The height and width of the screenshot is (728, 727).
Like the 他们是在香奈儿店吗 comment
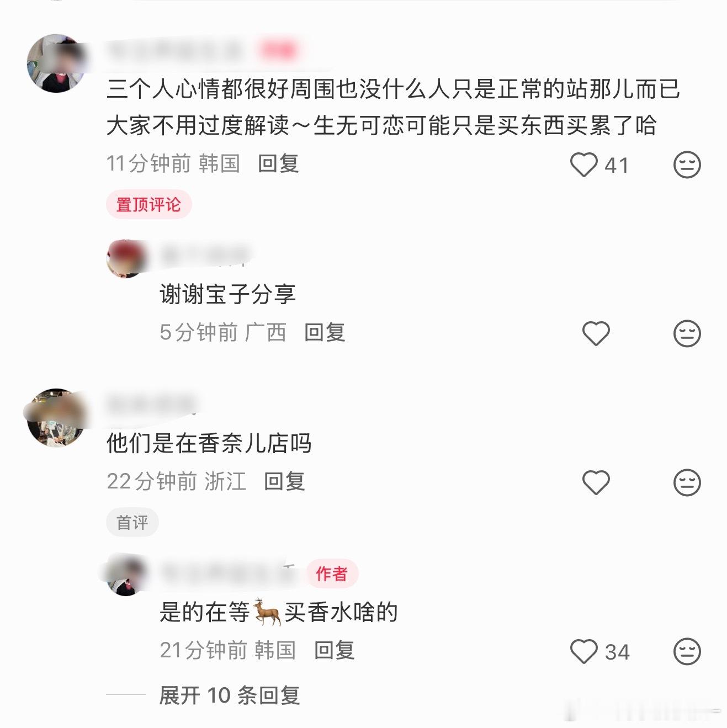(596, 482)
